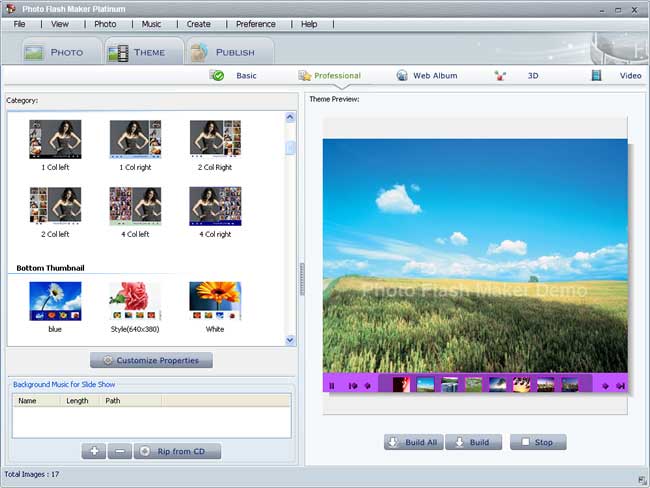Screen dimensions: 650x488
Task: Open the File menu
Action: pos(19,24)
